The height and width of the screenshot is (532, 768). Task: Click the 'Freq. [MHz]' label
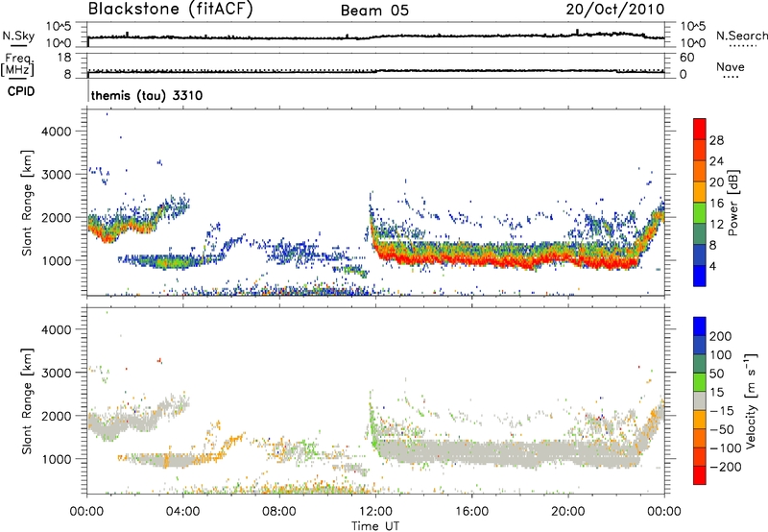point(17,64)
